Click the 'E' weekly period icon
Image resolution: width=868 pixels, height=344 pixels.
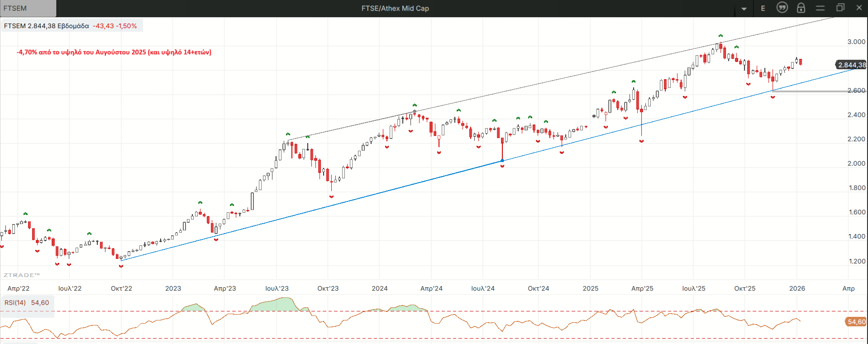763,8
